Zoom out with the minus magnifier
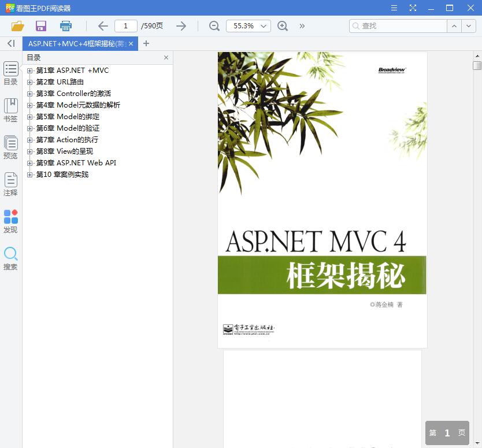The width and height of the screenshot is (482, 448). tap(214, 26)
